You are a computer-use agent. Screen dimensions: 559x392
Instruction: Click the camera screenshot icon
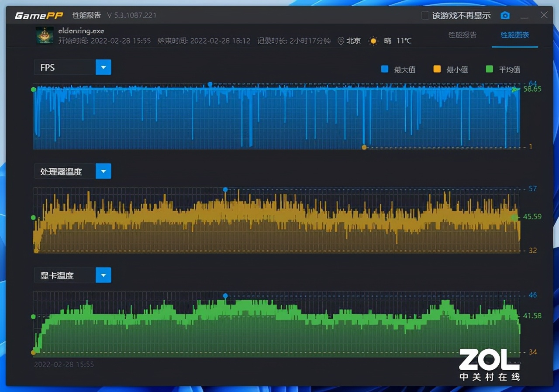505,16
